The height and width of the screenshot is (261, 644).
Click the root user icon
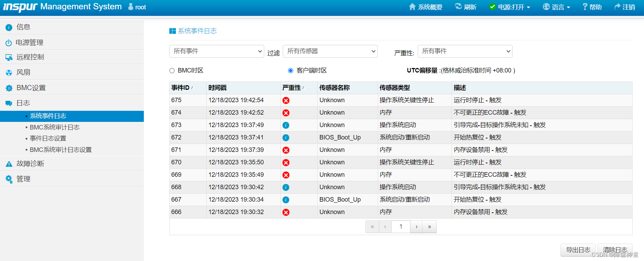(131, 7)
